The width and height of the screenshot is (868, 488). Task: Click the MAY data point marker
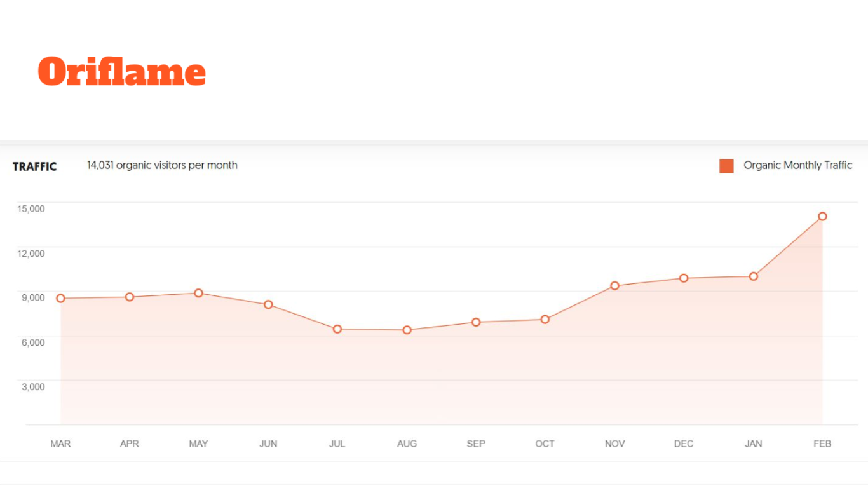[x=198, y=294]
